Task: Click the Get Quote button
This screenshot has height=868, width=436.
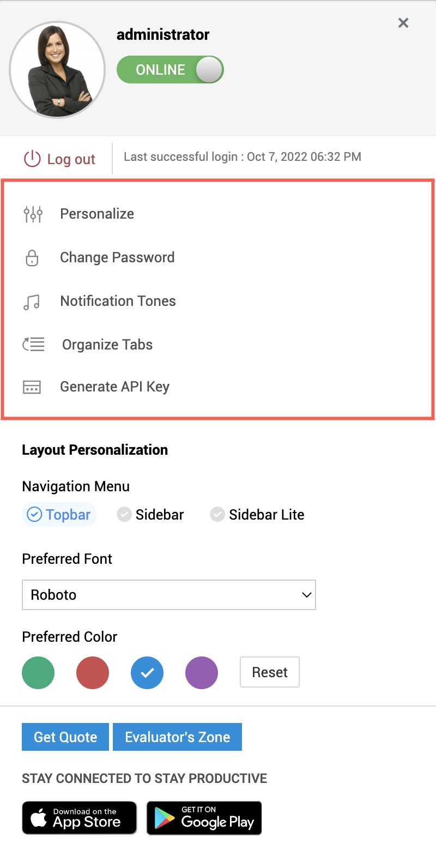Action: coord(65,737)
